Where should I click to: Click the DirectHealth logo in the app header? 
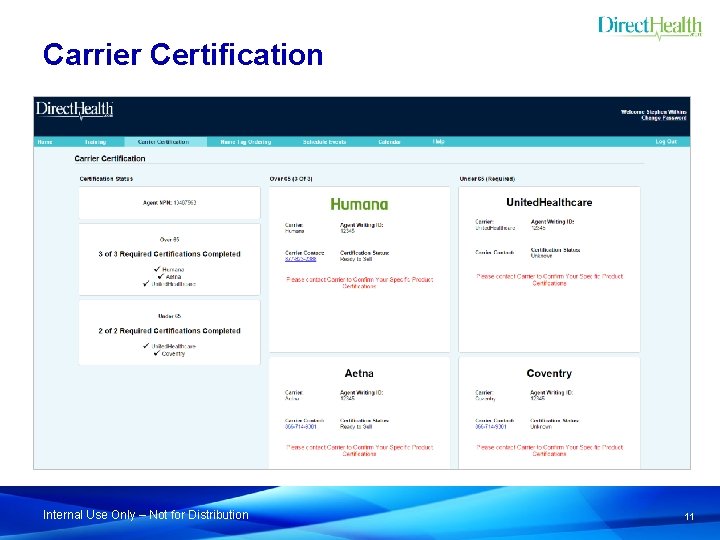pos(74,110)
